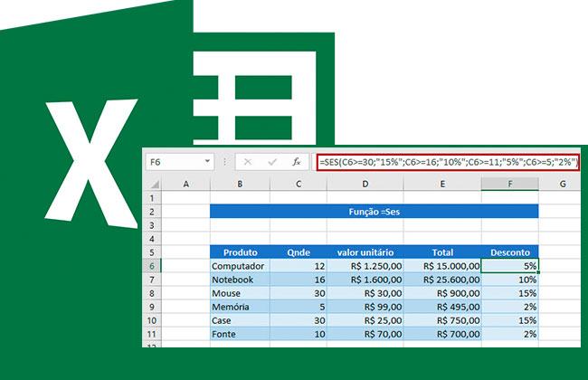Click quantity cell 12 for Computador
The height and width of the screenshot is (380, 588).
299,266
